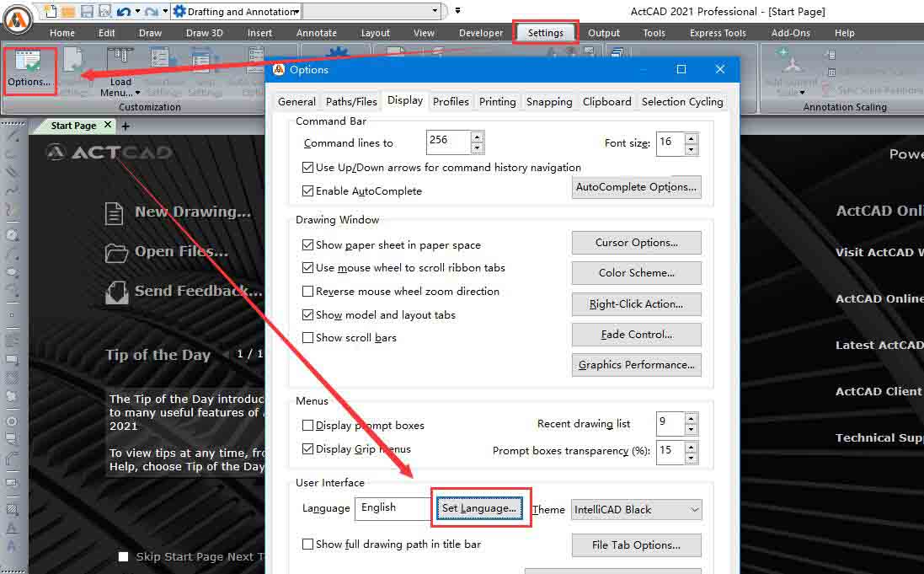The height and width of the screenshot is (574, 924).
Task: Uncheck Enable AutoComplete checkbox
Action: 308,191
